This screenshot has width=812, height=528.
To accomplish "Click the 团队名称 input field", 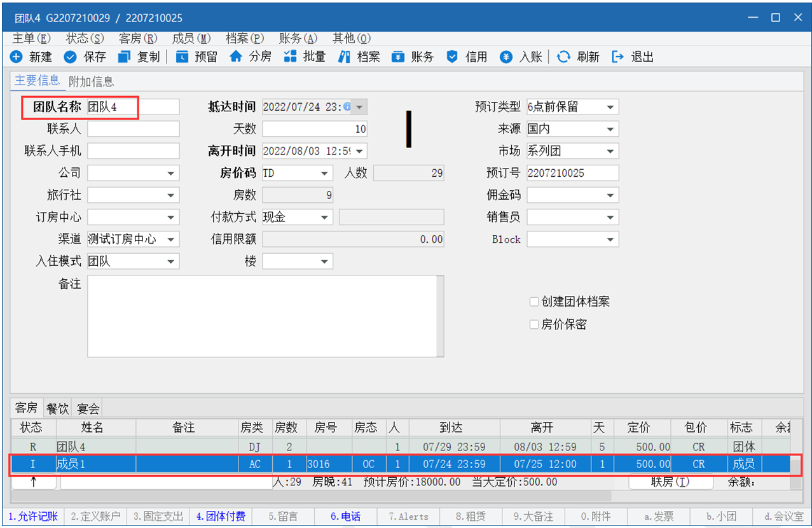I will point(133,107).
